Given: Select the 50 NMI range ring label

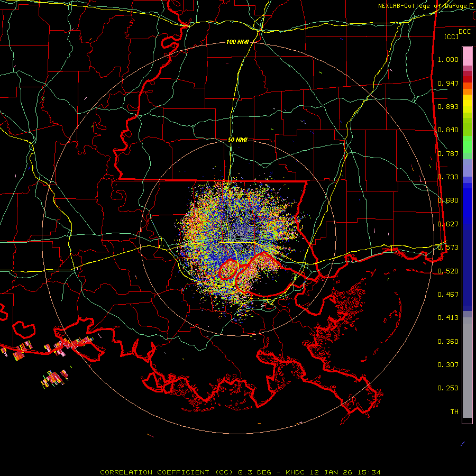Looking at the screenshot, I should (x=237, y=140).
